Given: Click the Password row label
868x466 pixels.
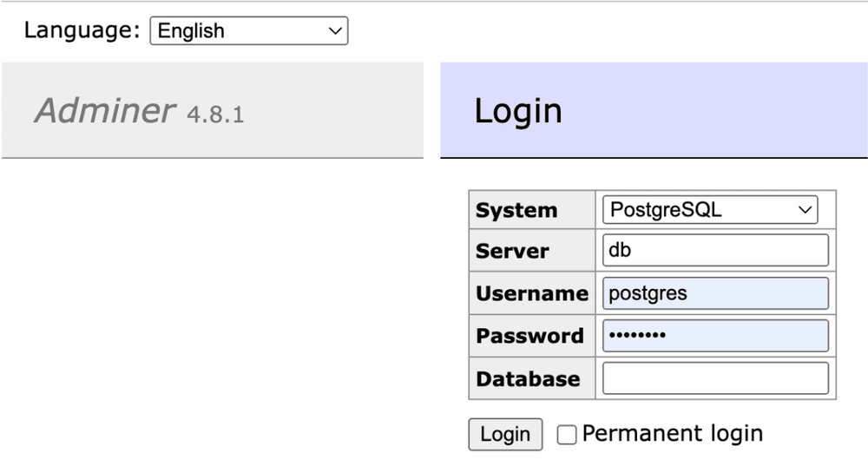Looking at the screenshot, I should pyautogui.click(x=529, y=336).
